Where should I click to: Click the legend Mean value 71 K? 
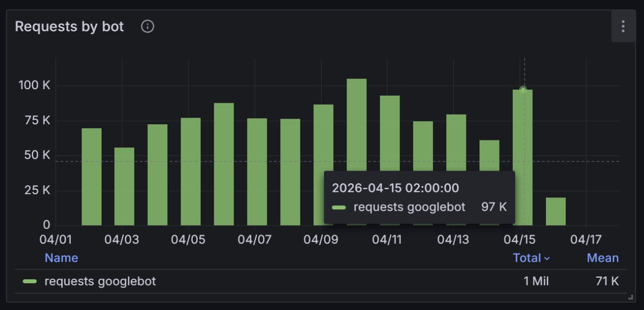pos(607,281)
